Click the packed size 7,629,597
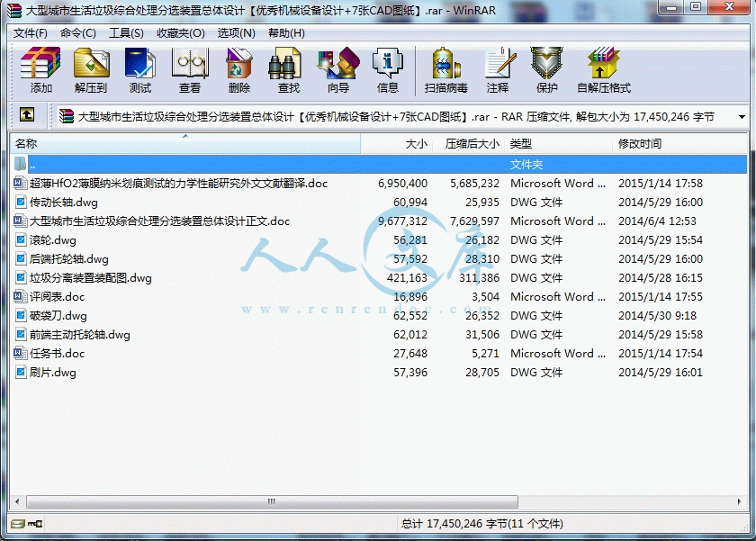This screenshot has width=756, height=541. click(475, 221)
